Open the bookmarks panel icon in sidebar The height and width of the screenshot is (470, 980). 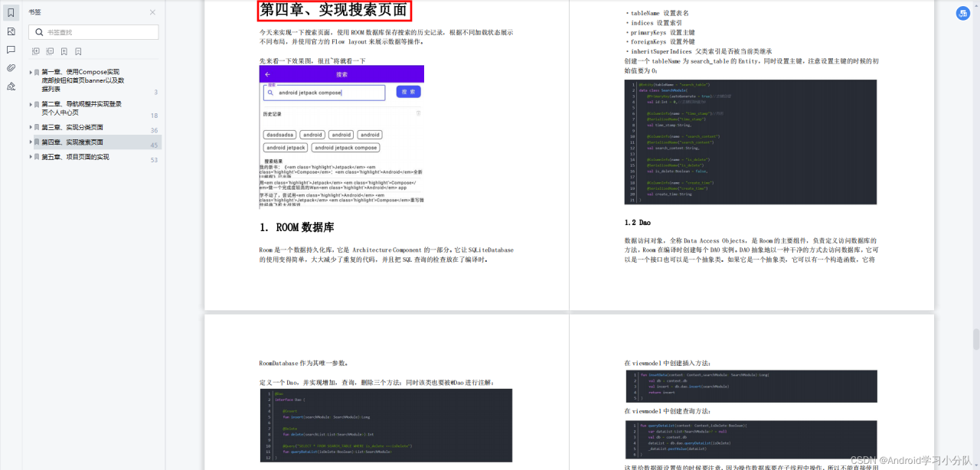(11, 13)
